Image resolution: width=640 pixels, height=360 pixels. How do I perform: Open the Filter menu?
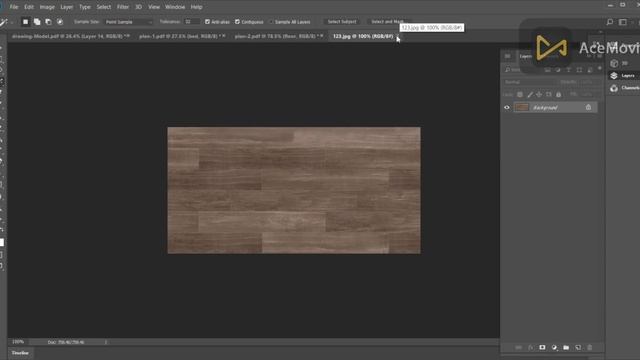(122, 7)
